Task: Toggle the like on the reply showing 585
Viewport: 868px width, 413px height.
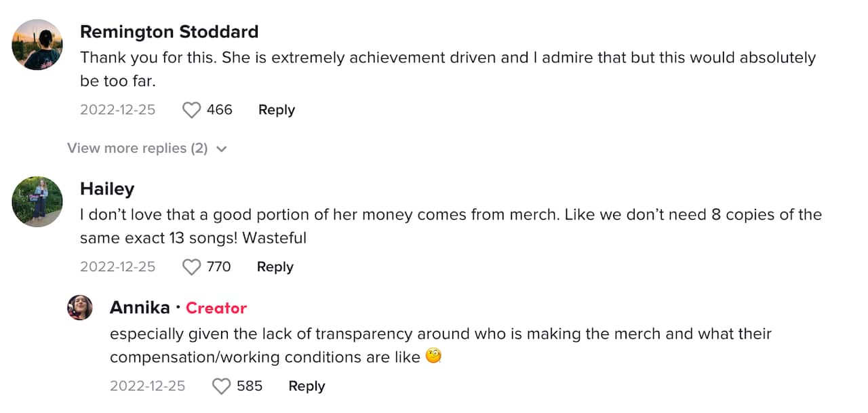Action: (221, 386)
